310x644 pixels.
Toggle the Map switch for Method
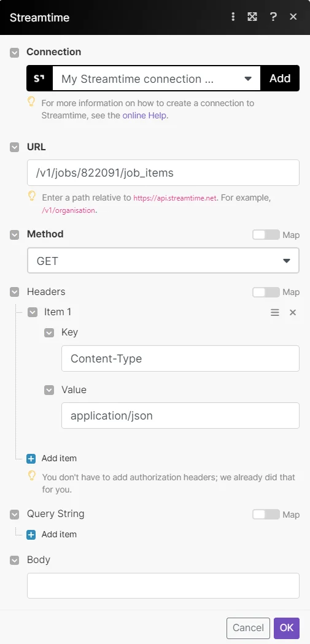(x=266, y=235)
